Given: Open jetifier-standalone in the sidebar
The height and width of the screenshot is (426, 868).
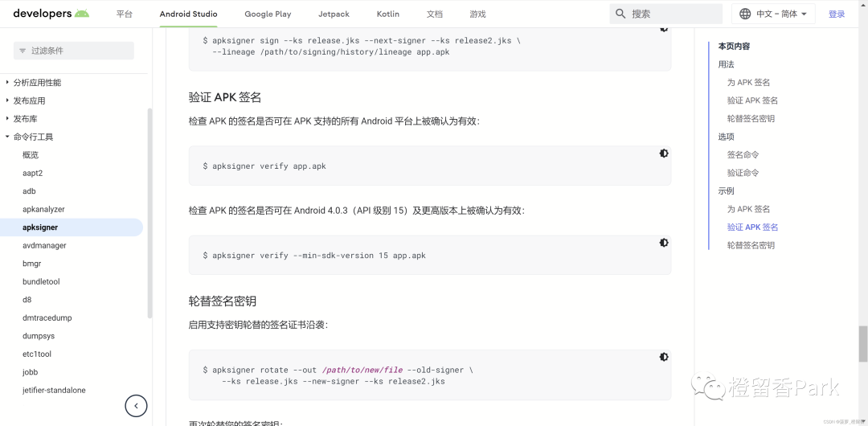Looking at the screenshot, I should [55, 390].
